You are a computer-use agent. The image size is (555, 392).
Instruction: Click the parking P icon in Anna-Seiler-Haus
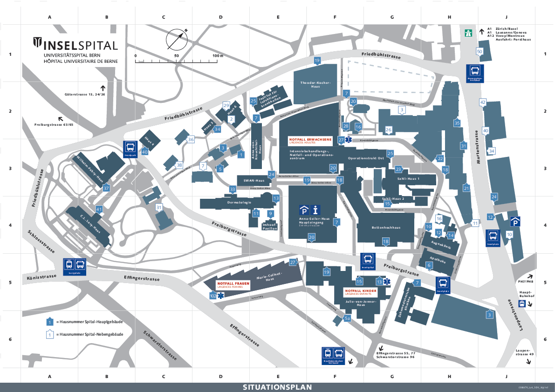[304, 210]
